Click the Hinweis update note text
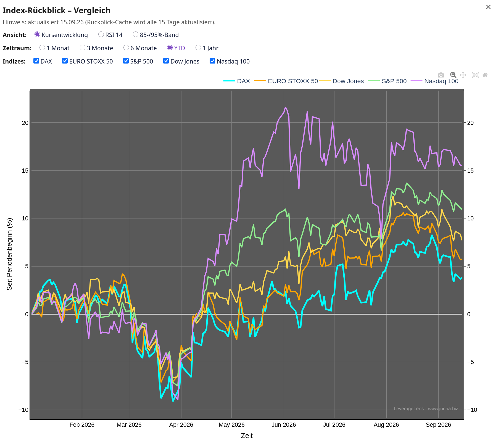The width and height of the screenshot is (493, 448). click(x=109, y=22)
